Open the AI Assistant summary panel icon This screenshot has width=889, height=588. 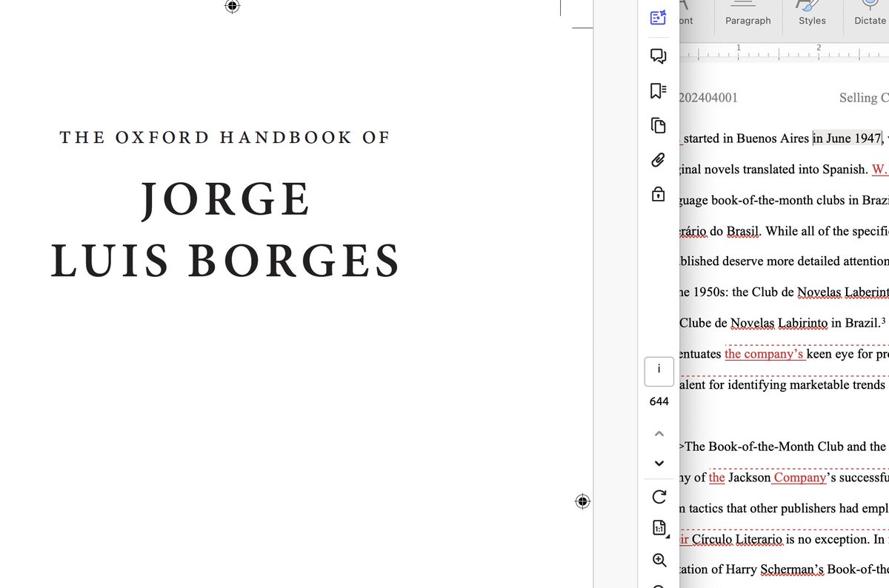pyautogui.click(x=658, y=19)
